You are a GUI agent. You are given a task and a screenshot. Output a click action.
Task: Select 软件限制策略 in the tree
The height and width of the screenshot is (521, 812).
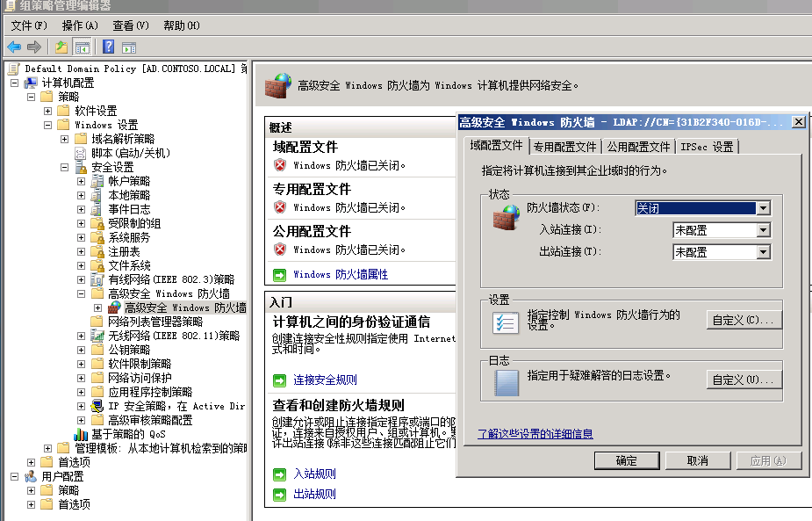point(140,364)
